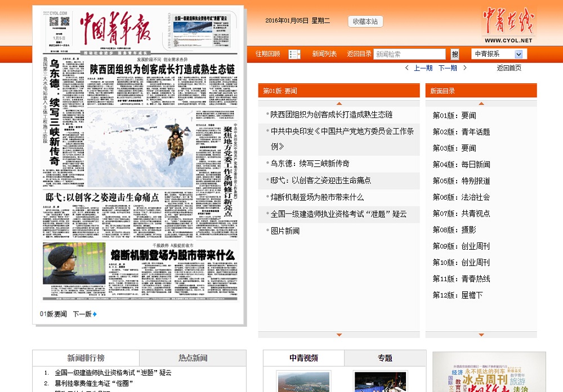This screenshot has width=563, height=392.
Task: Click in the 新闻检索 search field
Action: [409, 54]
